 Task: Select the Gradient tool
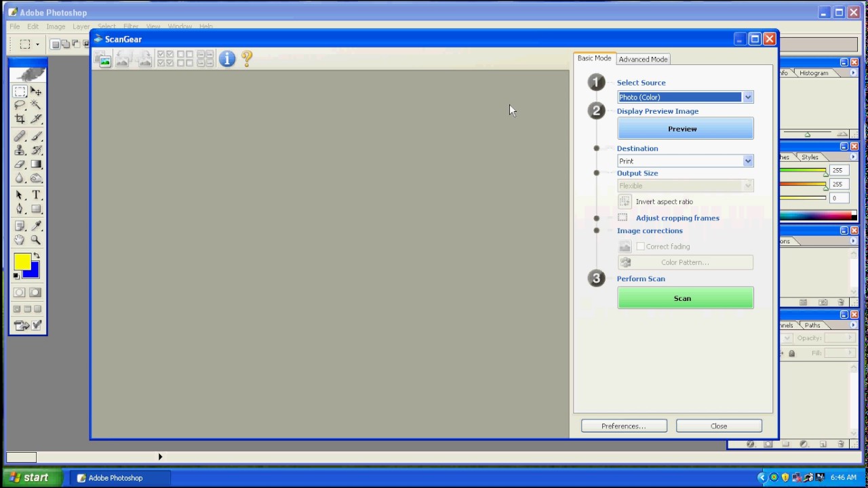coord(36,165)
